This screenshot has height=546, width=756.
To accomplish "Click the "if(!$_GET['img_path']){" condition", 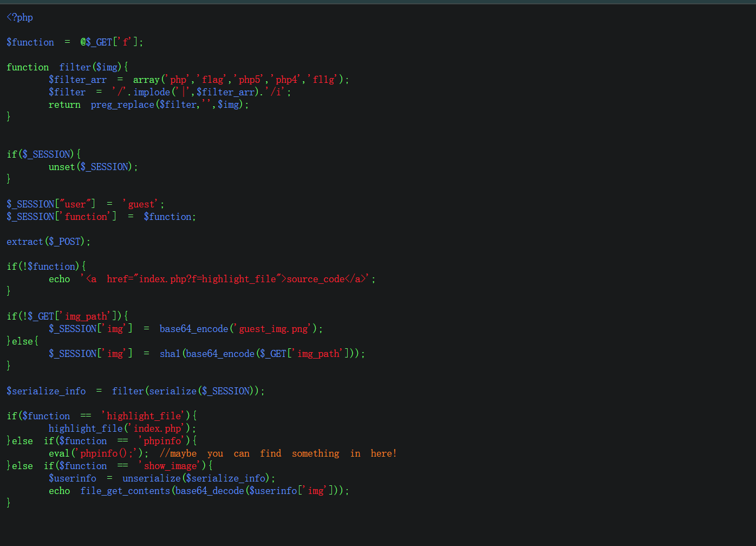I will pyautogui.click(x=68, y=316).
